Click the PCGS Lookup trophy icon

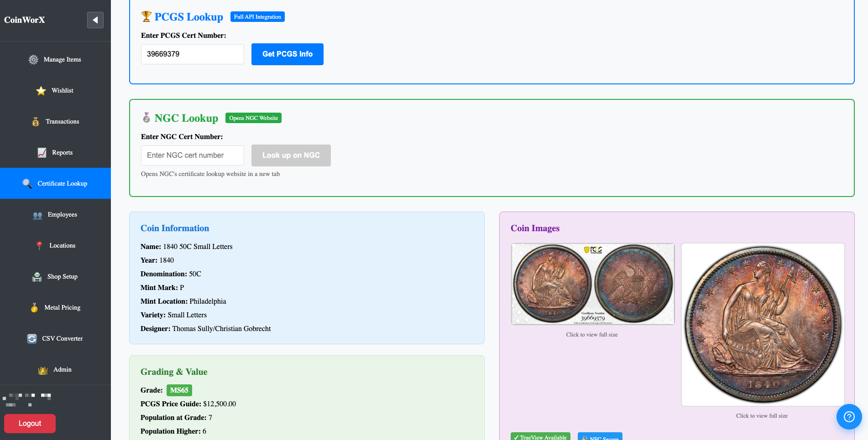[146, 16]
